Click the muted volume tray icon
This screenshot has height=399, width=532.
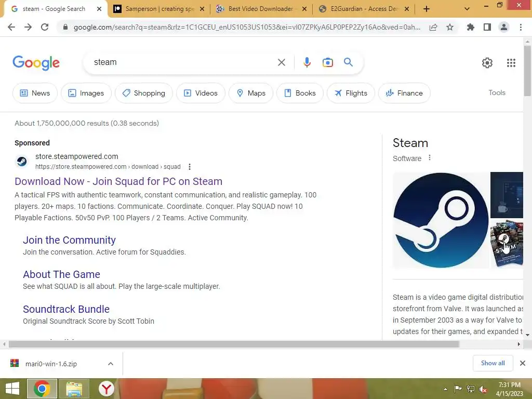coord(483,389)
